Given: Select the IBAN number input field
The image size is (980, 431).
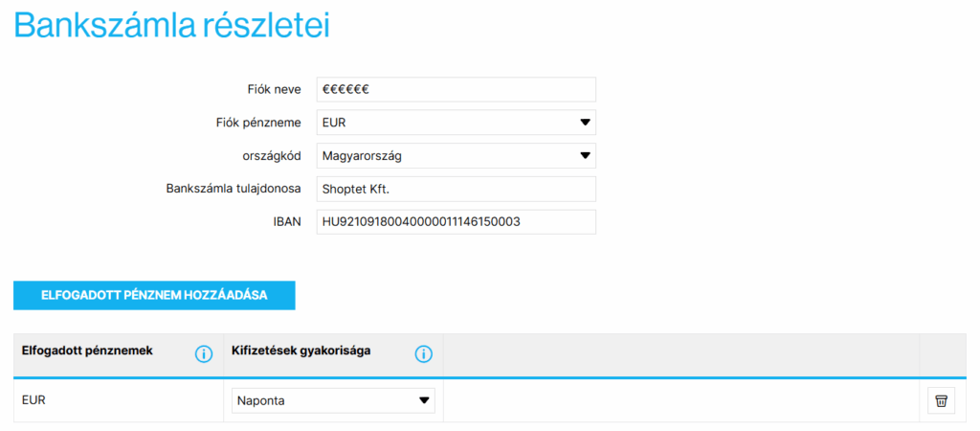Looking at the screenshot, I should 457,222.
